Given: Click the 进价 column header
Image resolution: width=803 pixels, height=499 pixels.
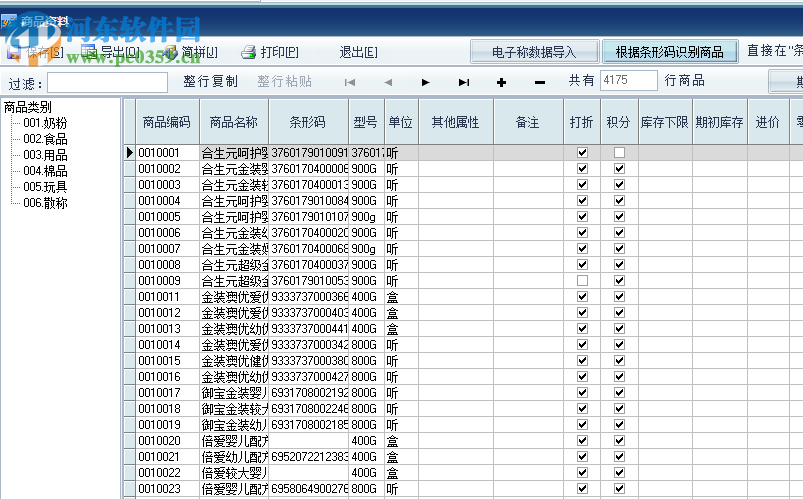Looking at the screenshot, I should pos(768,122).
